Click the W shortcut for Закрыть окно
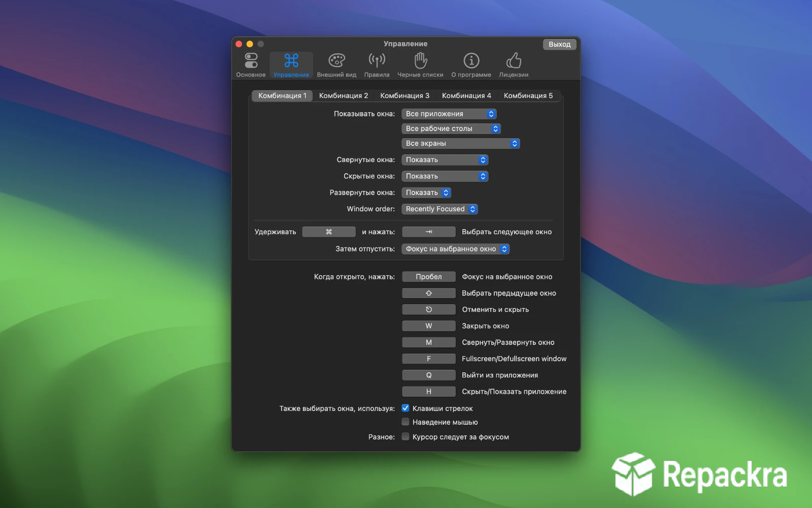Screen dimensions: 812x508 coord(429,326)
